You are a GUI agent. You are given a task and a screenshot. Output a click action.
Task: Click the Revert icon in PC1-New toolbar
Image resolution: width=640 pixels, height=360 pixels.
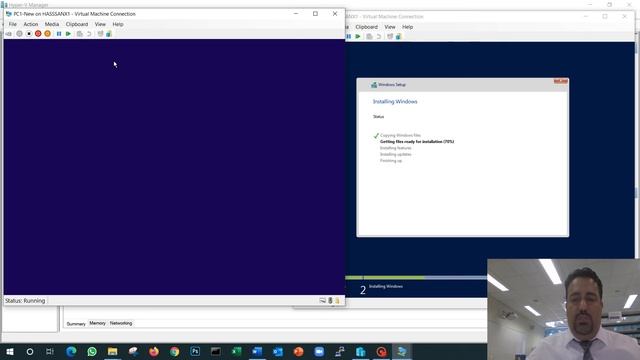[x=89, y=34]
